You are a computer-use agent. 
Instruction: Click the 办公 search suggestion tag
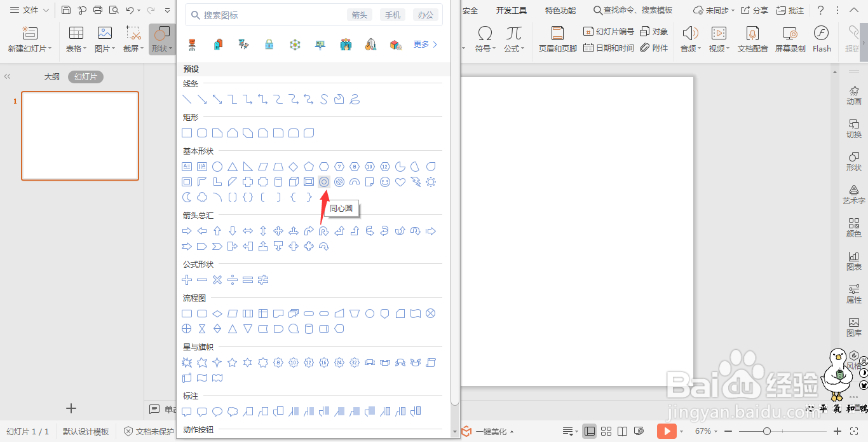[x=426, y=15]
